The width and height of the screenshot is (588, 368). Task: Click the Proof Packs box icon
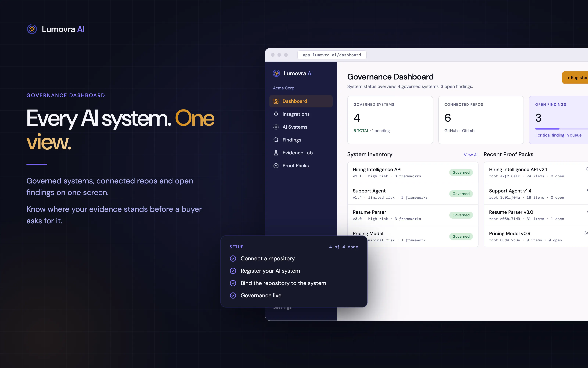point(276,166)
